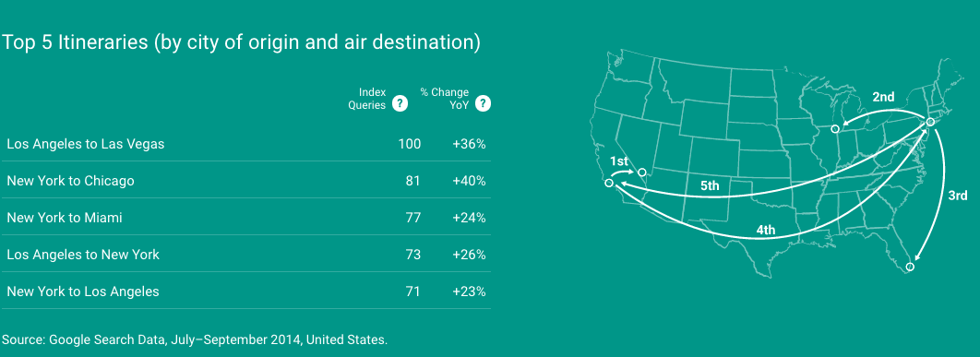Screen dimensions: 980x357
Task: Click the '% Change YoY' column header
Action: point(445,99)
